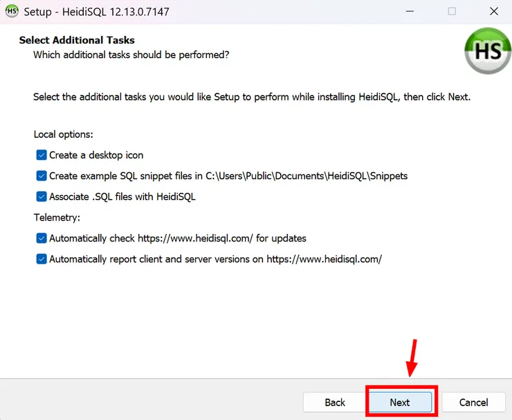The height and width of the screenshot is (420, 512).
Task: Disable automatic check for updates
Action: (x=42, y=239)
